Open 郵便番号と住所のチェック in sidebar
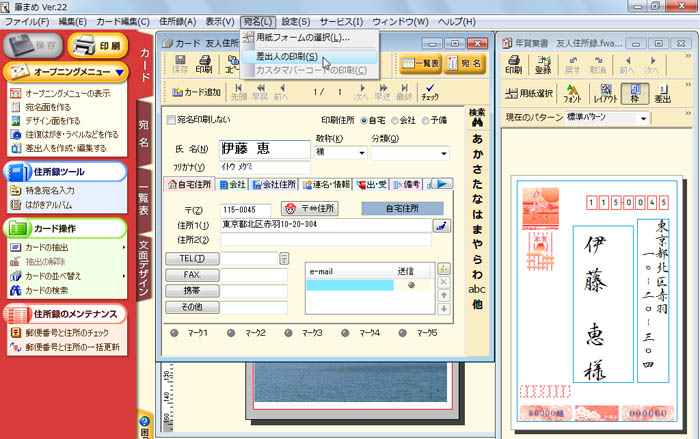Image resolution: width=700 pixels, height=439 pixels. (x=67, y=333)
